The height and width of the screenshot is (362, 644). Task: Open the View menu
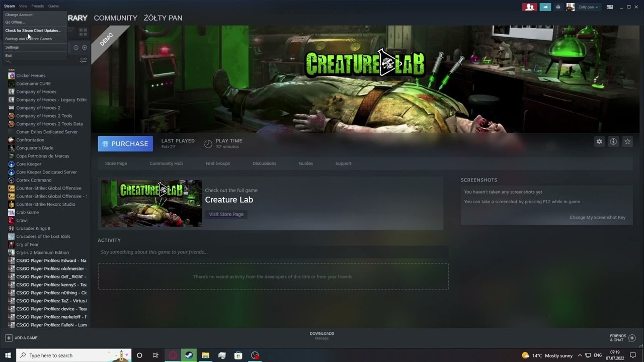pos(23,6)
